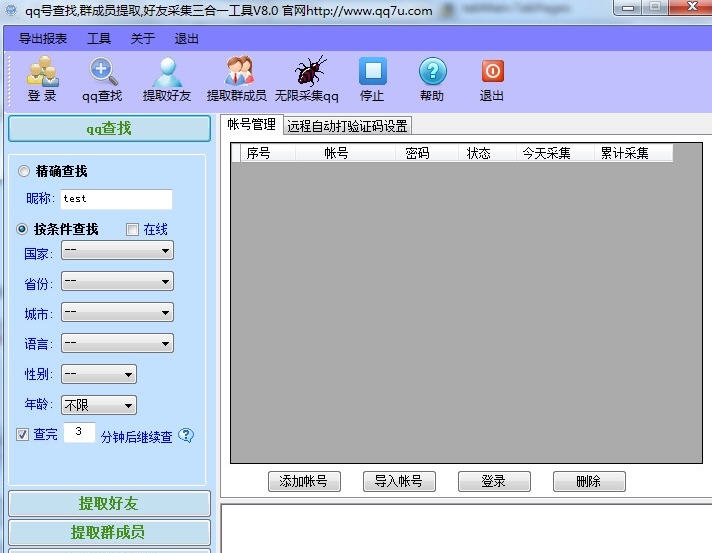Click the log output text area
The height and width of the screenshot is (553, 712).
[x=466, y=528]
